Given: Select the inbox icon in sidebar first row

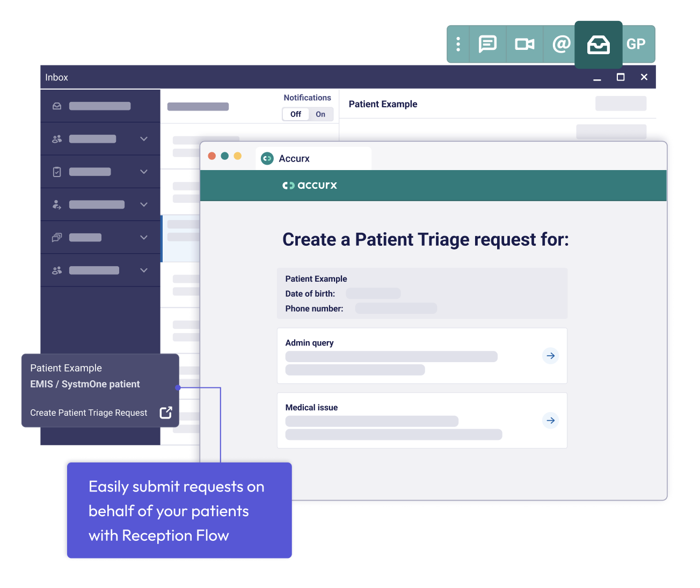Looking at the screenshot, I should pos(57,106).
